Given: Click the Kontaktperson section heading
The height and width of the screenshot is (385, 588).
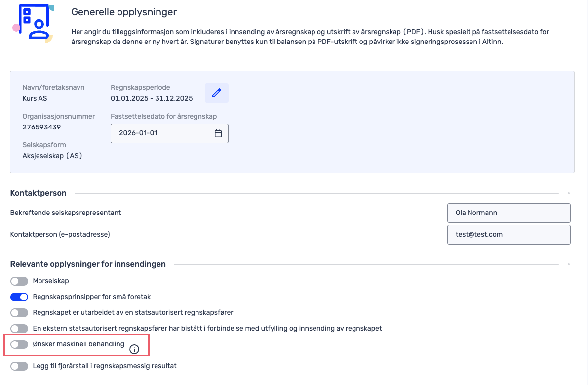Looking at the screenshot, I should [38, 193].
